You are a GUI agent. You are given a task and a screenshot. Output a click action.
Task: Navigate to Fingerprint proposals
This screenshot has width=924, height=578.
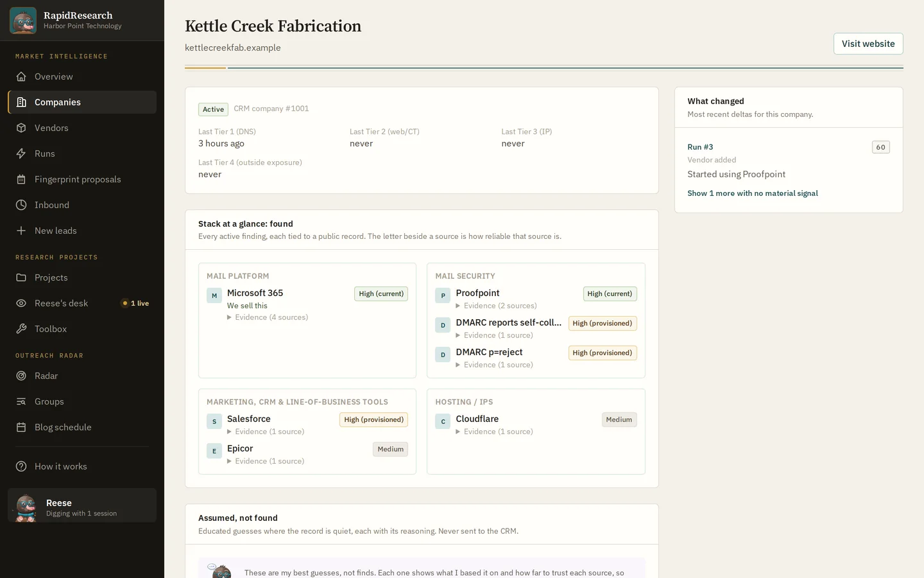82,179
